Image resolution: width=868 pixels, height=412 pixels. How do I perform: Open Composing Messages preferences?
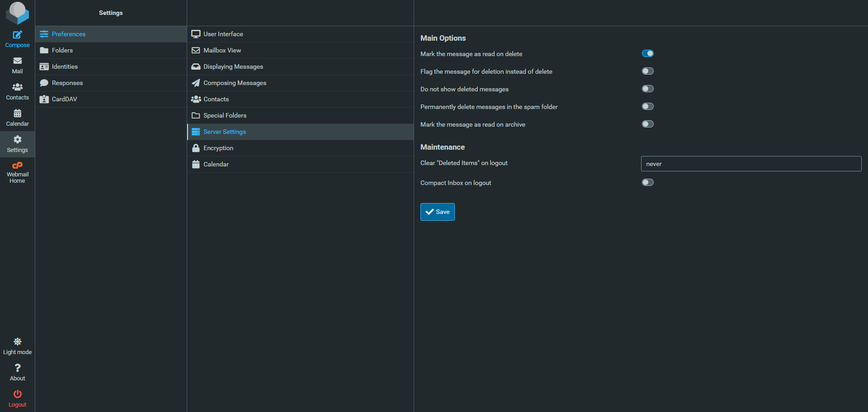point(235,83)
